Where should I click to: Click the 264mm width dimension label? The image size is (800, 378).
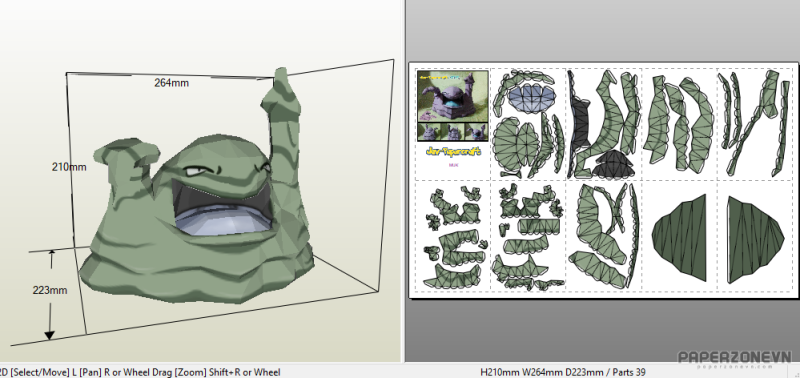[x=171, y=83]
